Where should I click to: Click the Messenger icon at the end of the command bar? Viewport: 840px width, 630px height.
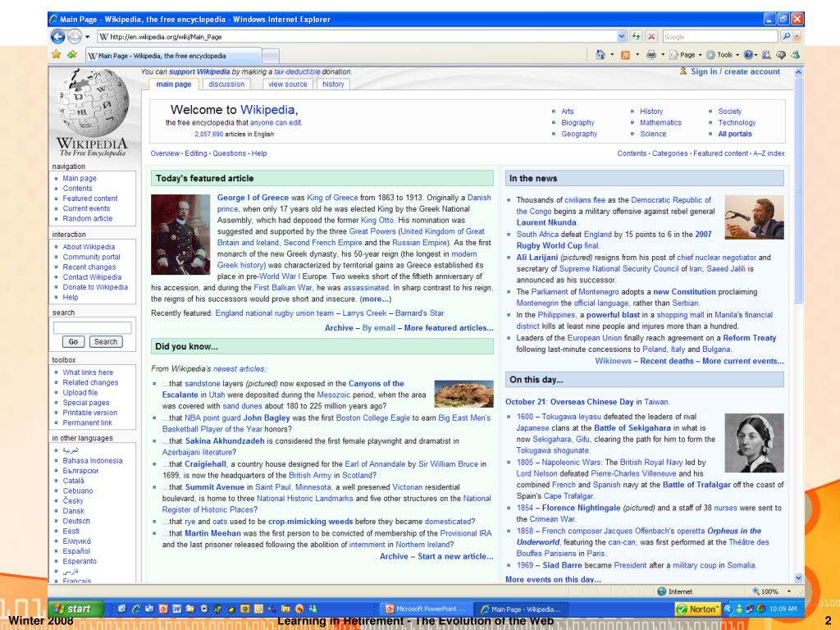pos(796,55)
